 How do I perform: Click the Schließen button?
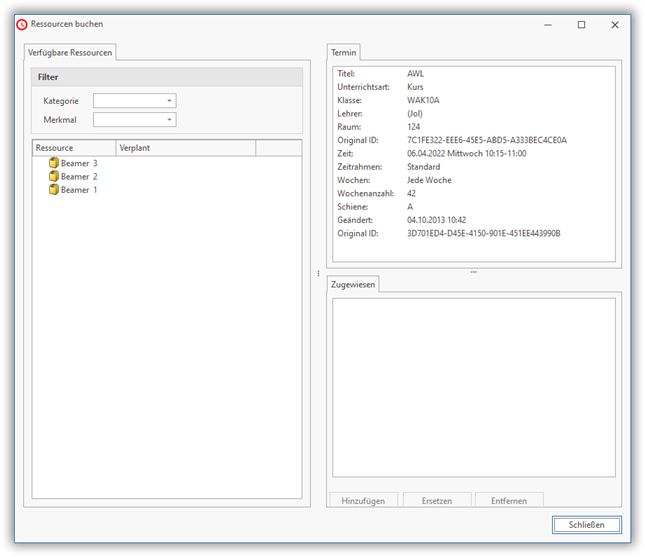pyautogui.click(x=586, y=525)
